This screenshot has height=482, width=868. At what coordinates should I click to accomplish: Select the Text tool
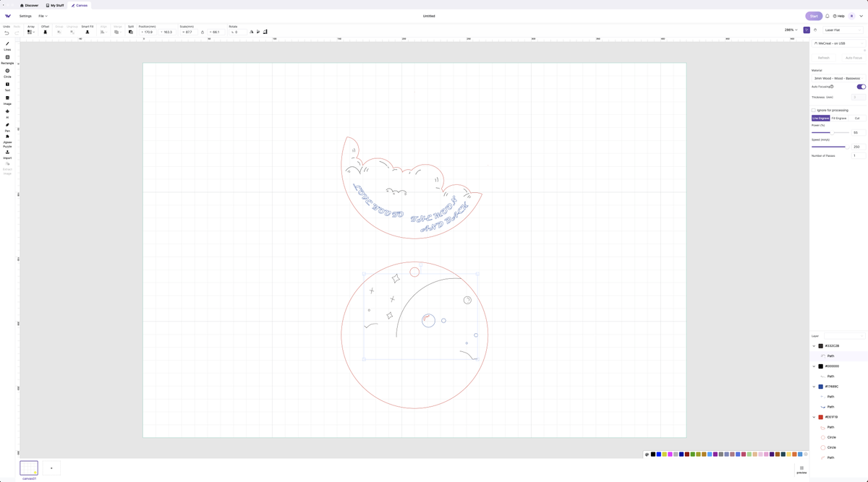[7, 86]
